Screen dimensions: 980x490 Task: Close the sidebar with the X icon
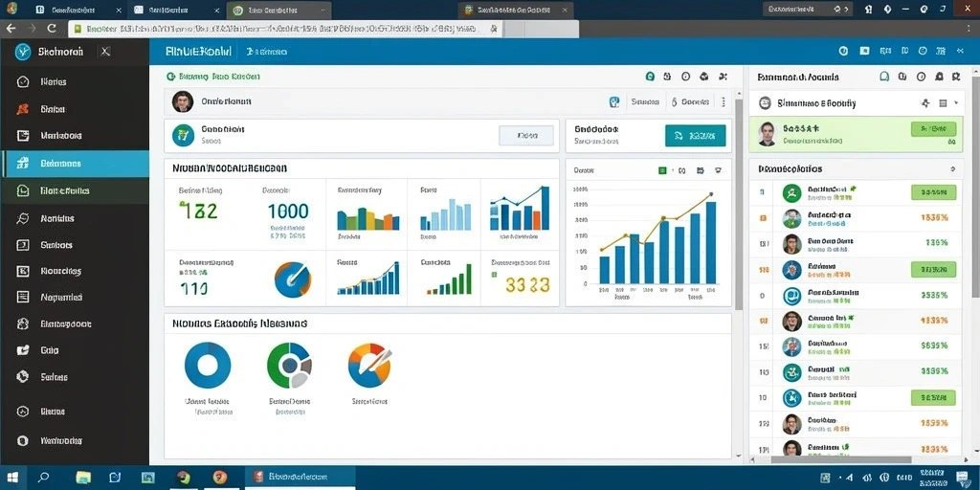click(x=105, y=52)
